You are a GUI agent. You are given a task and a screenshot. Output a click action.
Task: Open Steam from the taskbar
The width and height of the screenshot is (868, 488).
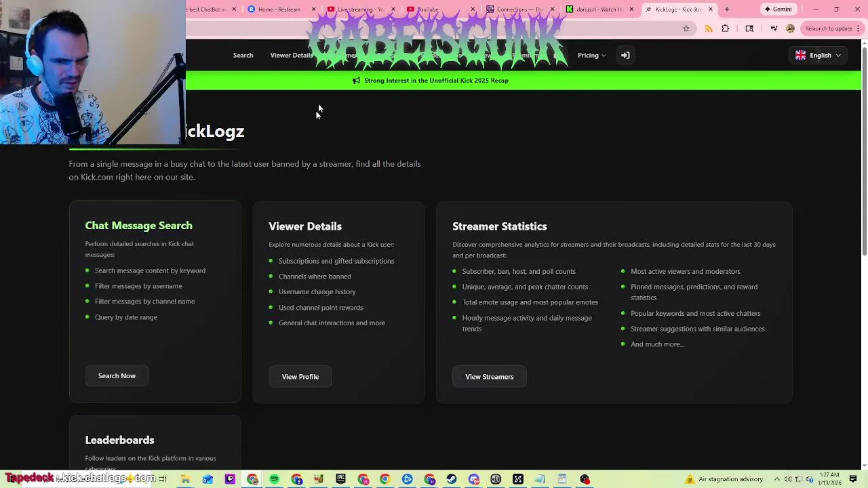click(x=452, y=479)
